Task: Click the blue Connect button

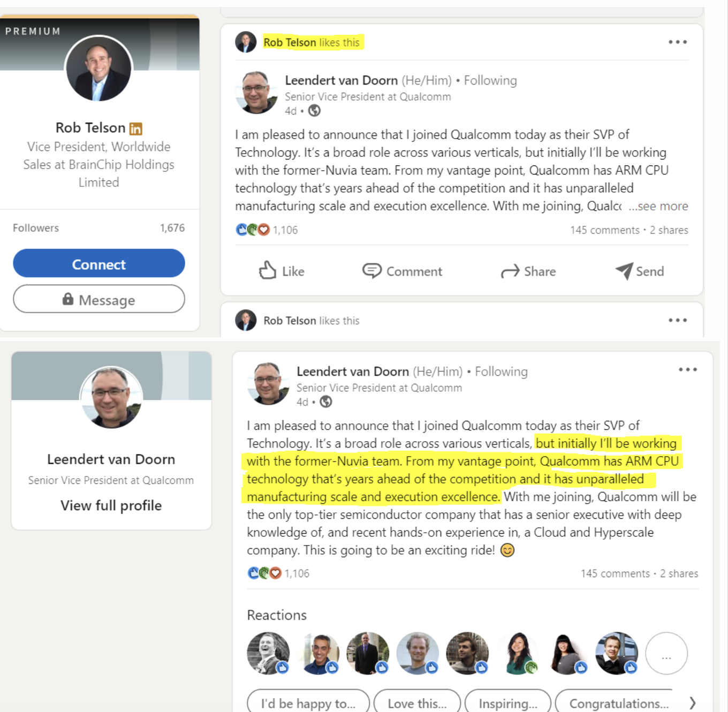Action: pos(99,263)
